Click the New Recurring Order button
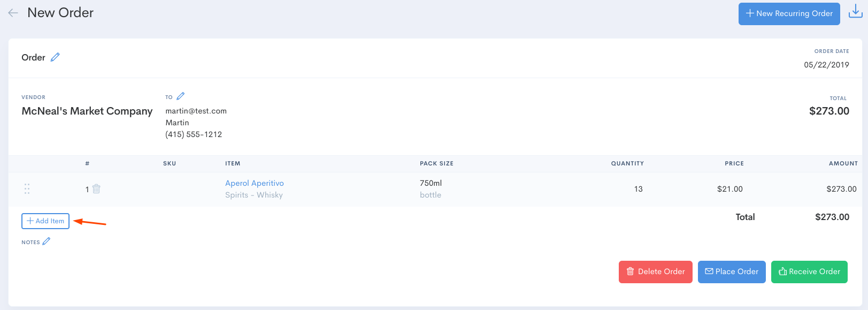868x310 pixels. (x=789, y=13)
